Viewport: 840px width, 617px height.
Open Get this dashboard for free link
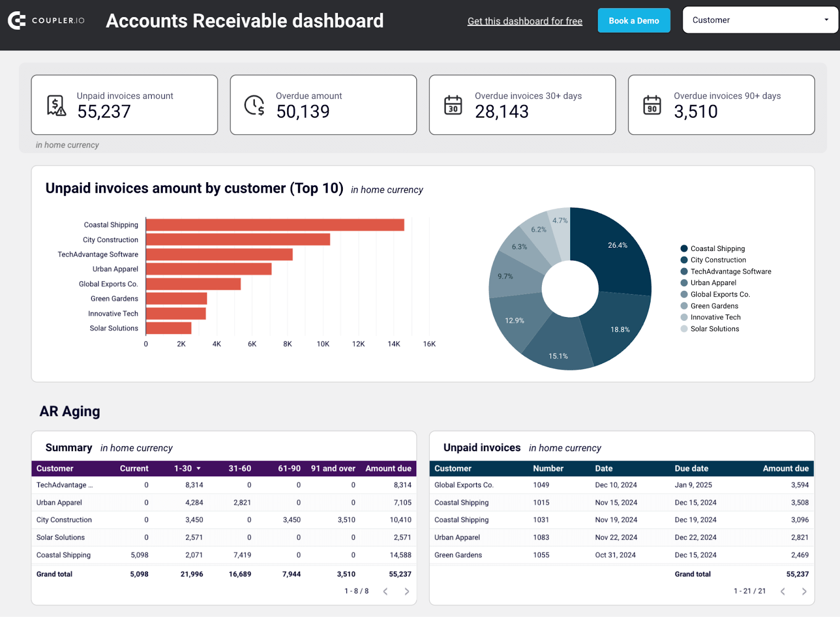(524, 21)
